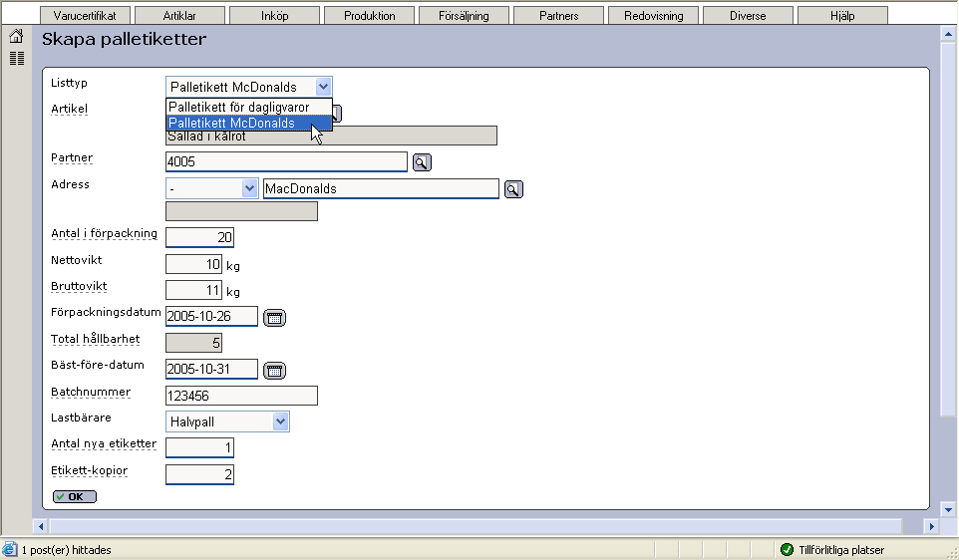
Task: Click the Batchnummer field with 123456
Action: click(241, 396)
